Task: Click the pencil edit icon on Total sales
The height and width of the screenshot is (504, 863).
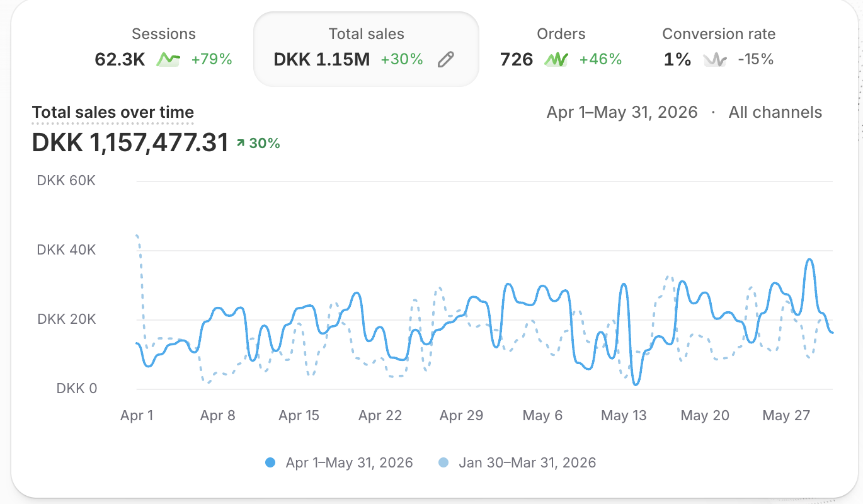Action: click(446, 60)
